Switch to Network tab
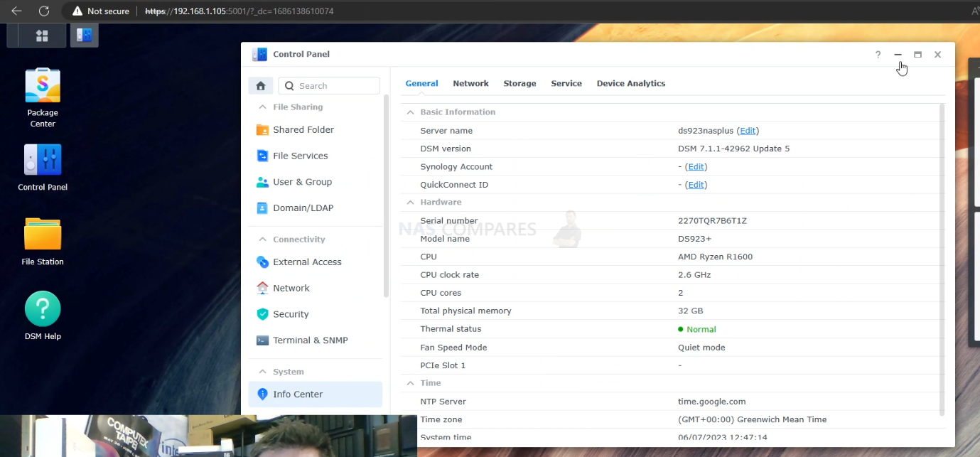The height and width of the screenshot is (457, 980). 470,83
